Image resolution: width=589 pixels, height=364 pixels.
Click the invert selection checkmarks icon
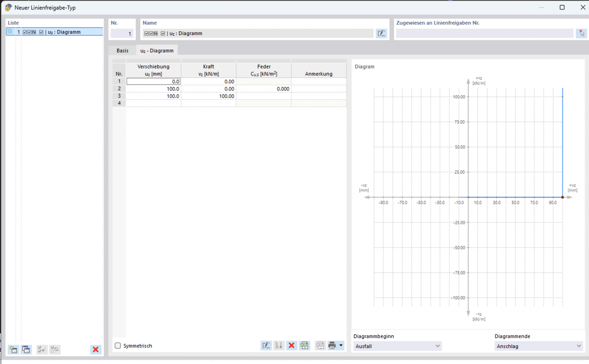pos(55,349)
